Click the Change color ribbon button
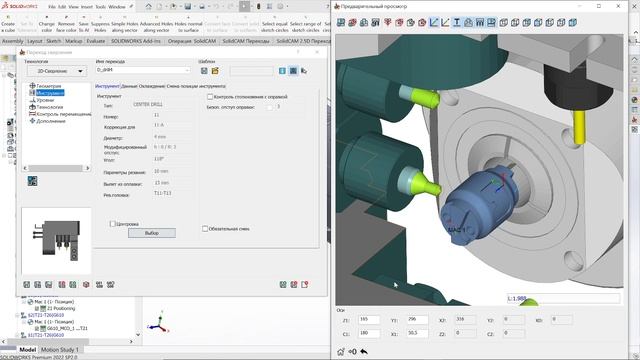The height and width of the screenshot is (360, 640). tap(47, 24)
